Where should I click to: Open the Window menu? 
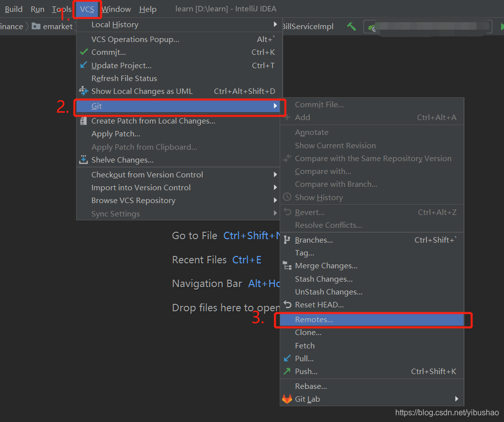116,9
